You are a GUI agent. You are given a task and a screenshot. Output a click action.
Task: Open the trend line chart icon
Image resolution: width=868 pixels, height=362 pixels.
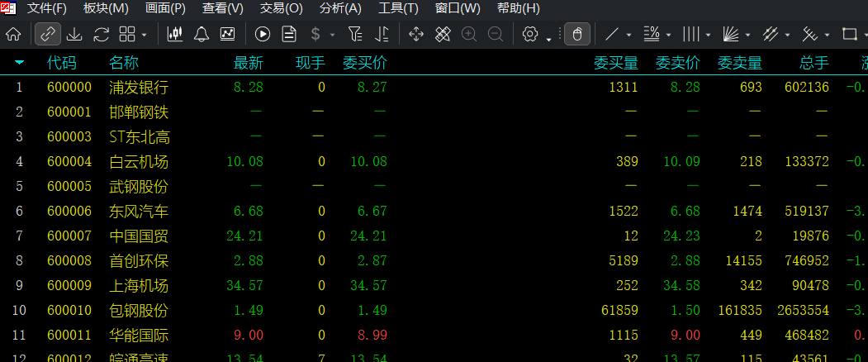[227, 35]
